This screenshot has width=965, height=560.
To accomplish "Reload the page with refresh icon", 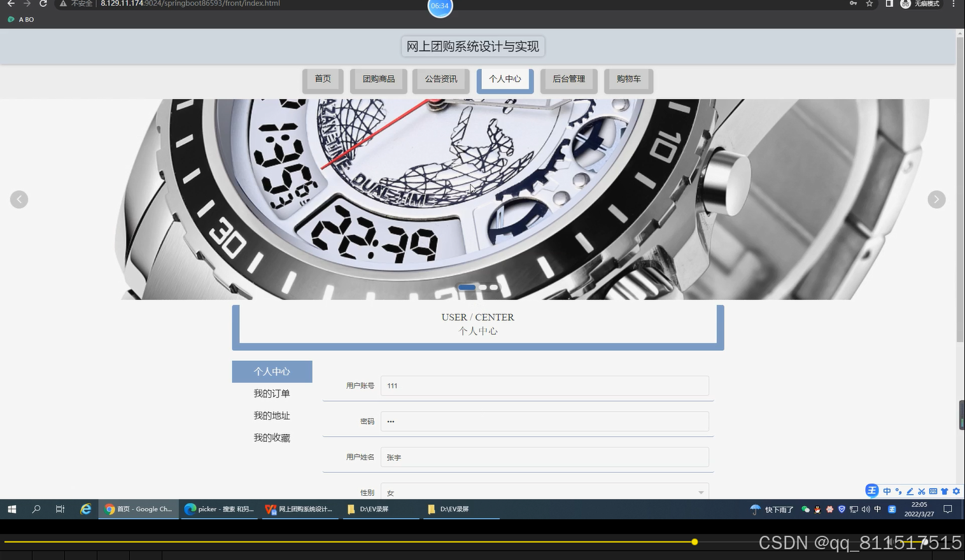I will [43, 4].
